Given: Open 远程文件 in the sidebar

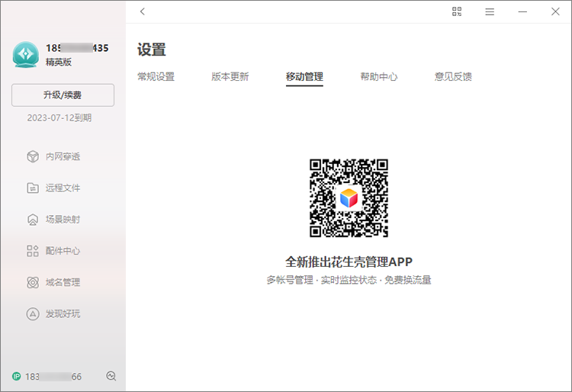Looking at the screenshot, I should [x=63, y=188].
